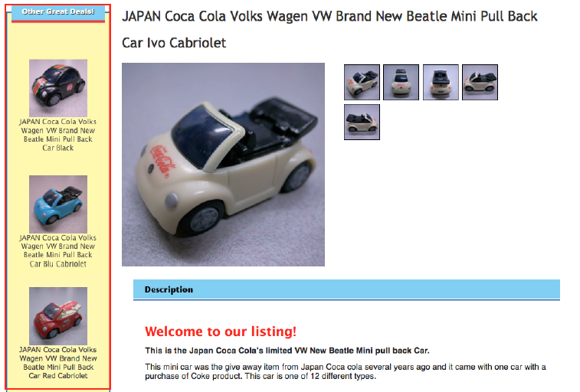Click the large main ivory cabriolet photo
Screen dimensions: 580x392
click(x=223, y=165)
